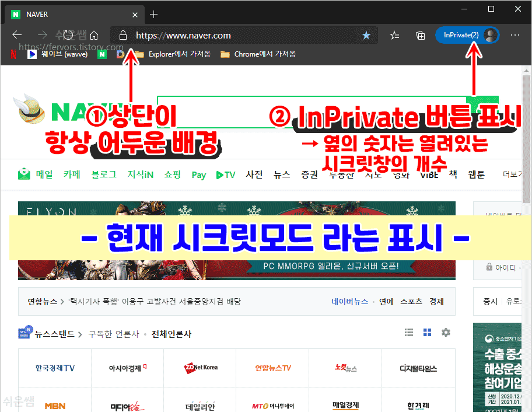Open a new tab with plus button
This screenshot has width=532, height=412.
point(153,14)
